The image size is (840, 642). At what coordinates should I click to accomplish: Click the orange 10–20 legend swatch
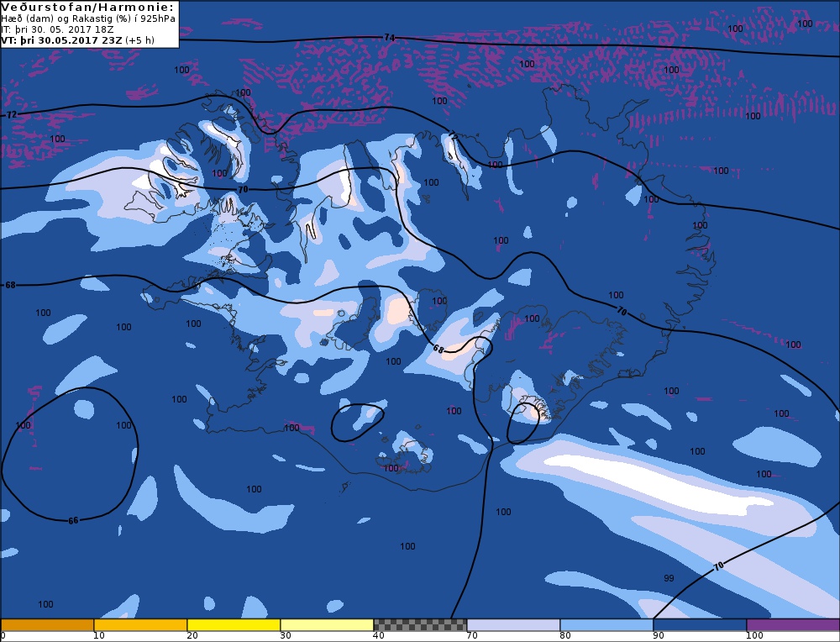coord(140,625)
